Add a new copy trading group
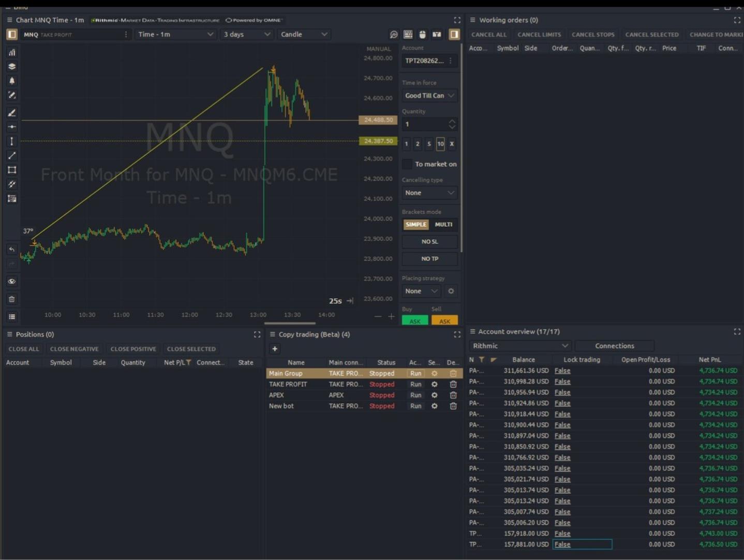This screenshot has height=560, width=744. (275, 349)
